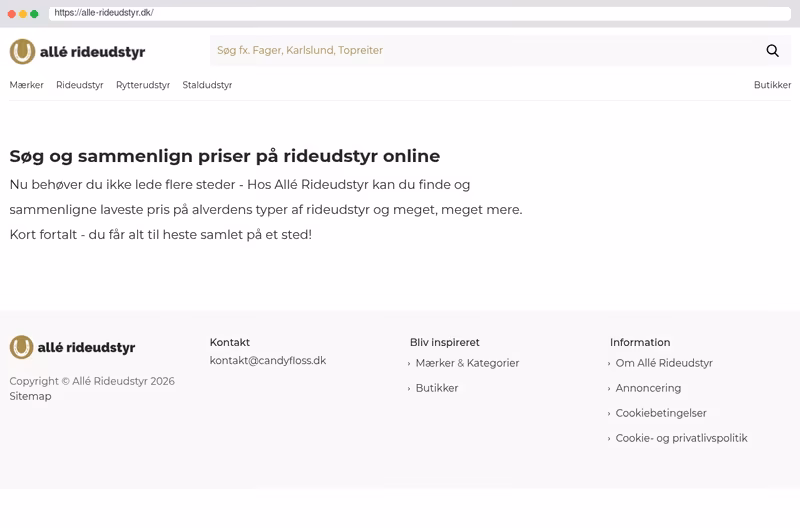The height and width of the screenshot is (528, 800).
Task: Open the Cookiebetingelser footer link
Action: [x=661, y=413]
